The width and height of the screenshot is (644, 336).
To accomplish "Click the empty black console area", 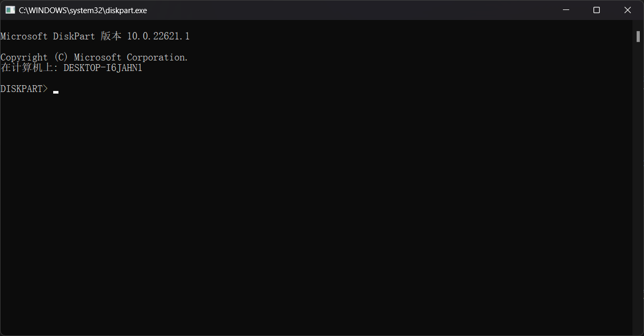I will [x=316, y=210].
